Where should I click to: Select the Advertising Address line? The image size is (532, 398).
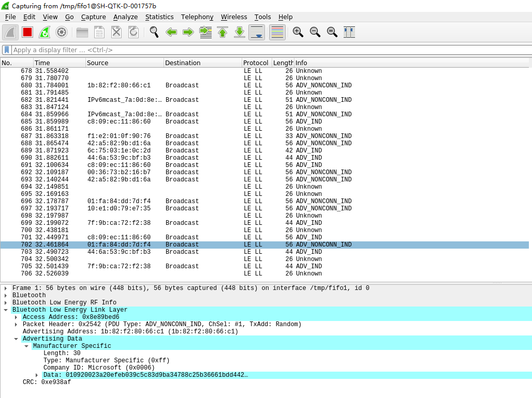pos(130,331)
